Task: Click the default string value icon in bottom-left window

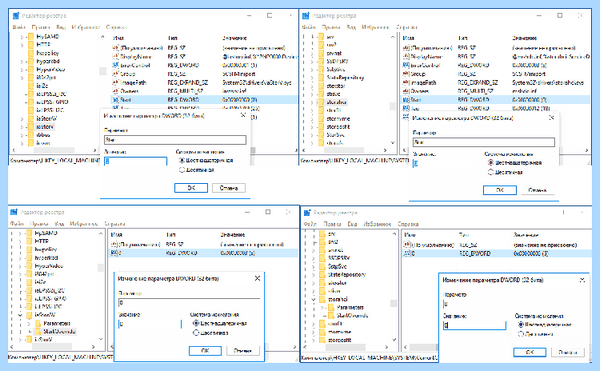Action: tap(114, 244)
